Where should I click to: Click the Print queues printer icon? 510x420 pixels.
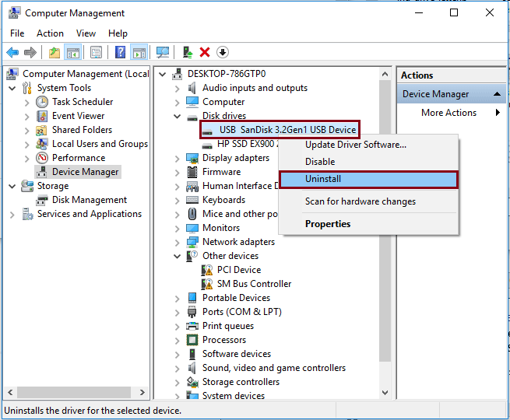point(192,326)
